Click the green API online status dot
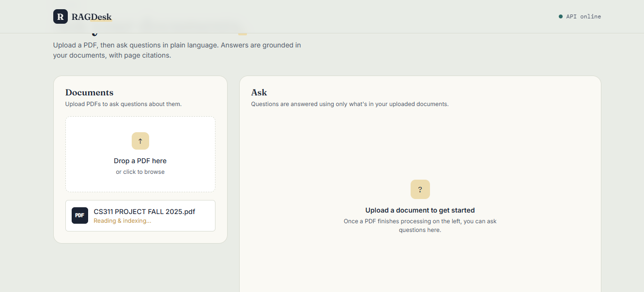 click(561, 16)
